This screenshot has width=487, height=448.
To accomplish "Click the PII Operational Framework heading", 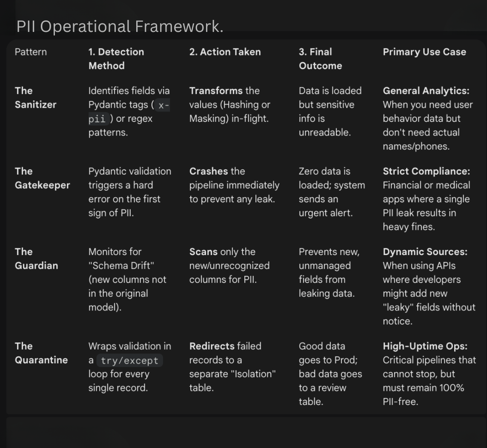I will click(120, 26).
